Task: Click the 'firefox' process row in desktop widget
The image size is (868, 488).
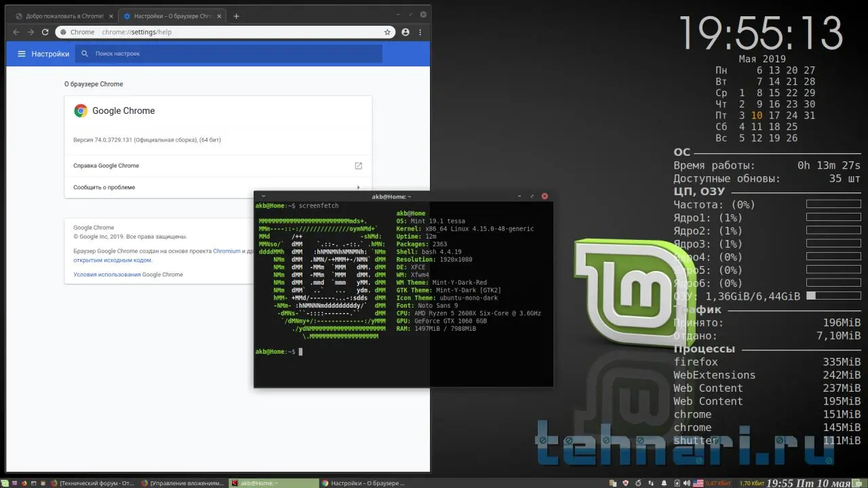Action: pos(767,362)
